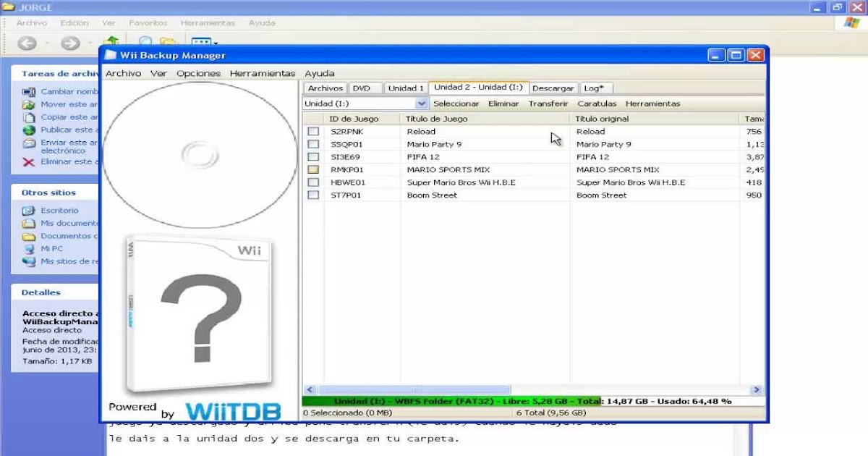This screenshot has width=868, height=456.
Task: Open the Eliminar dropdown menu
Action: point(503,104)
